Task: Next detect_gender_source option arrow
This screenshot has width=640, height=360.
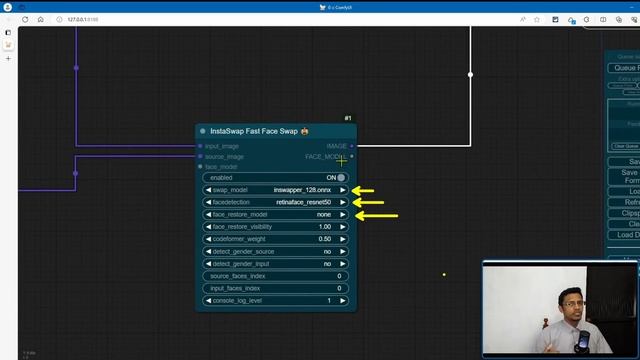Action: click(343, 251)
